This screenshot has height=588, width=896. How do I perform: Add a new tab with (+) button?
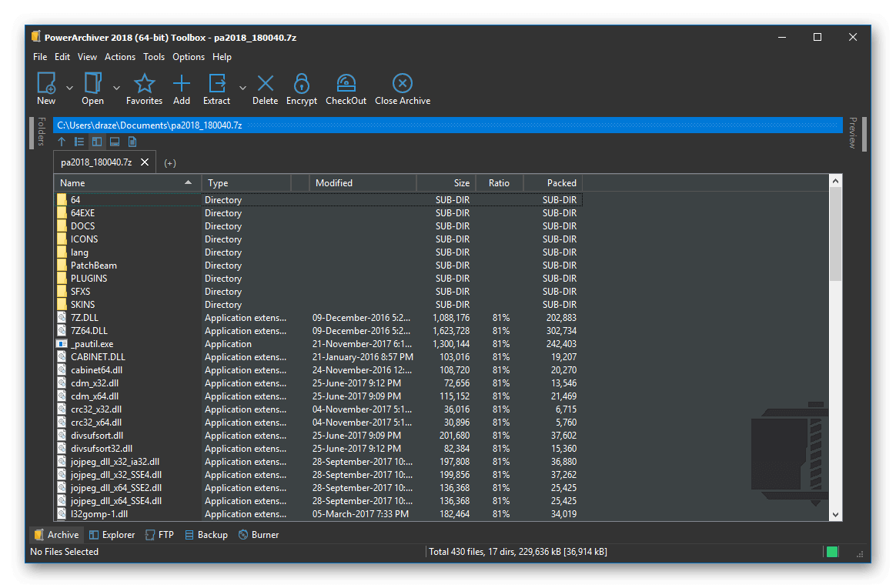[x=169, y=163]
